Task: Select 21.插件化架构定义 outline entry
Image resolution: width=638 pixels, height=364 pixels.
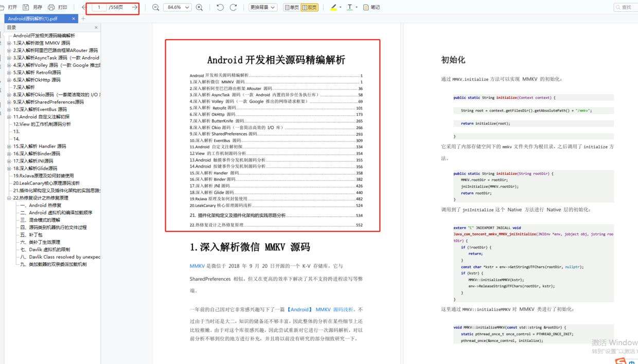Action: pos(57,190)
